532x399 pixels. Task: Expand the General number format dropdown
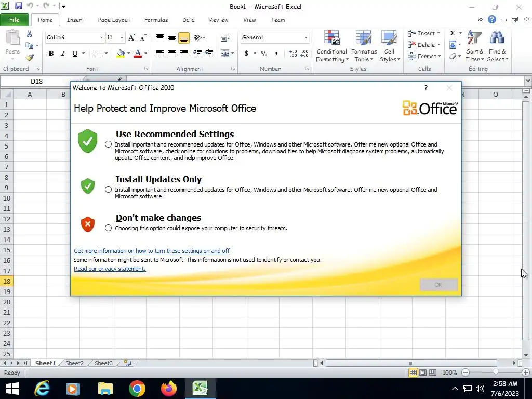(x=306, y=37)
